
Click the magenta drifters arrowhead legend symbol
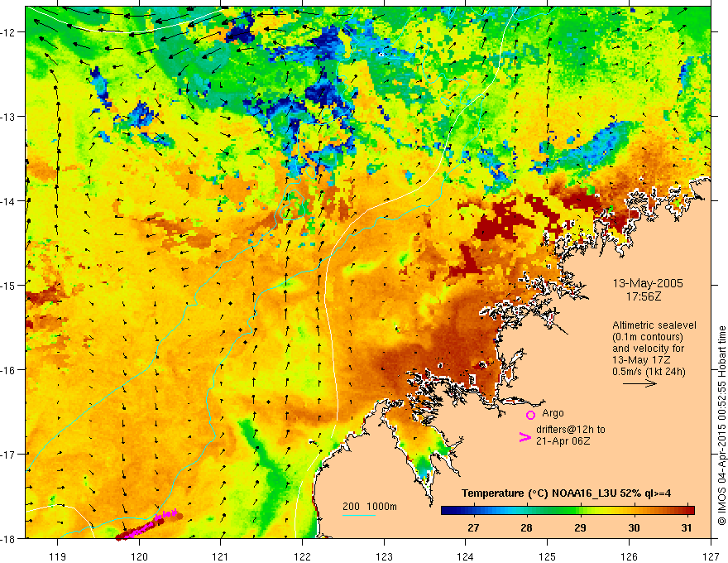(x=524, y=438)
